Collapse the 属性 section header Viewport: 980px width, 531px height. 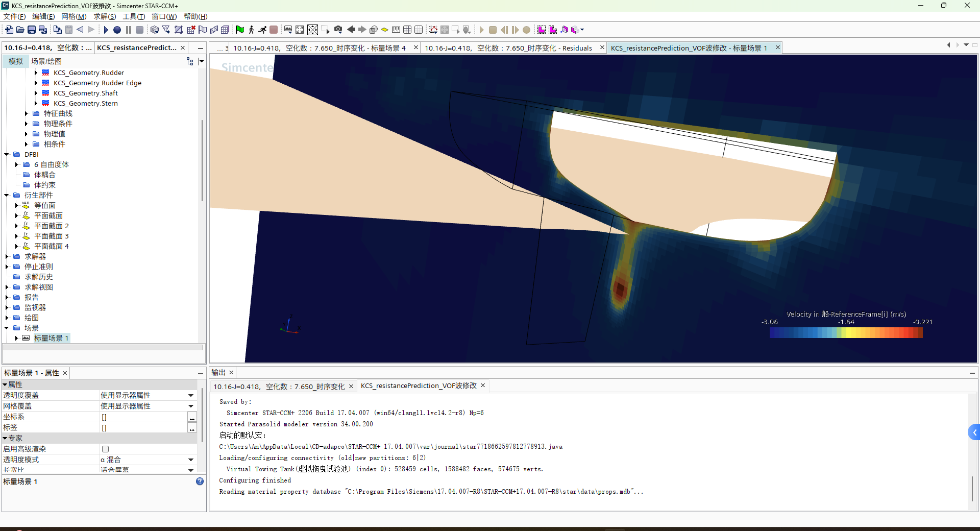pos(5,384)
